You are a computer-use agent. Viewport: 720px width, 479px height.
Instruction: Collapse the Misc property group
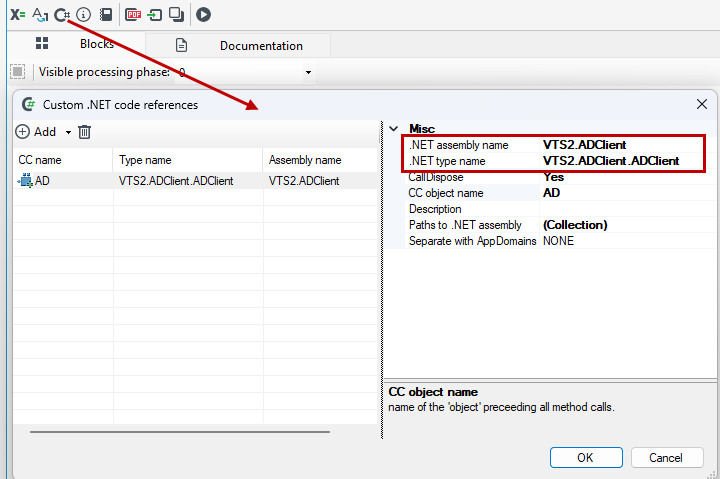click(394, 129)
